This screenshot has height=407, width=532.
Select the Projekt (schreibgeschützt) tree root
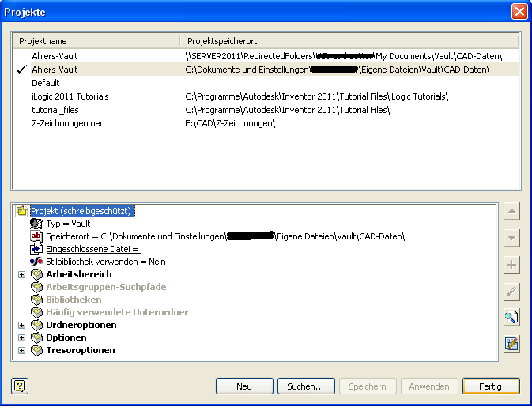(x=82, y=211)
